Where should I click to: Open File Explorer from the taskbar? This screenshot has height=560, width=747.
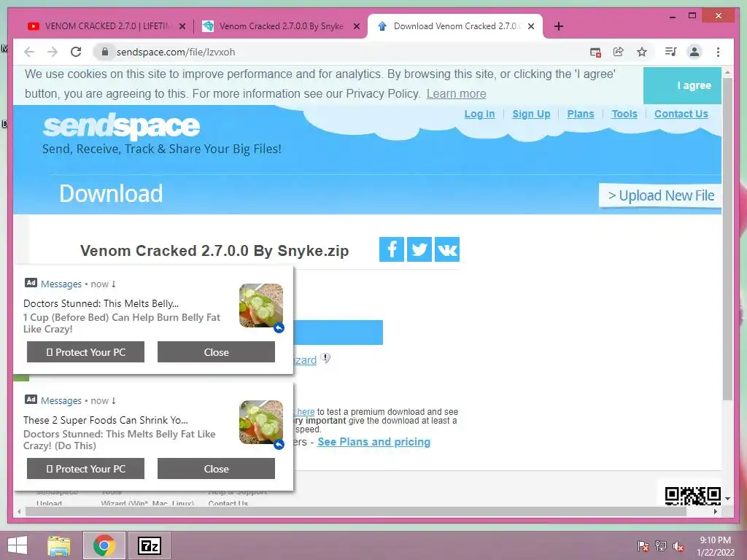coord(59,545)
